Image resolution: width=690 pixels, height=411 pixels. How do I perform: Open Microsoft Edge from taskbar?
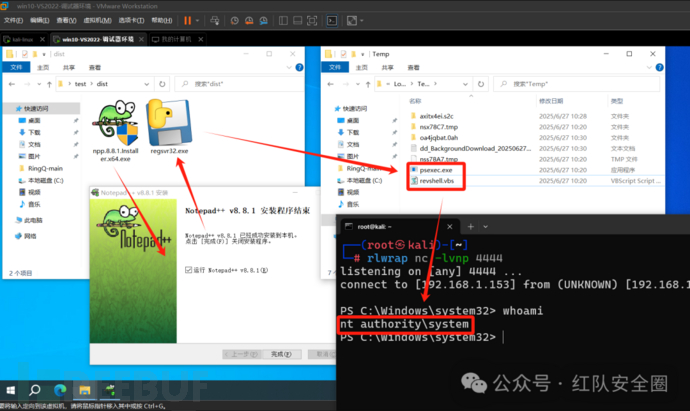pos(60,390)
